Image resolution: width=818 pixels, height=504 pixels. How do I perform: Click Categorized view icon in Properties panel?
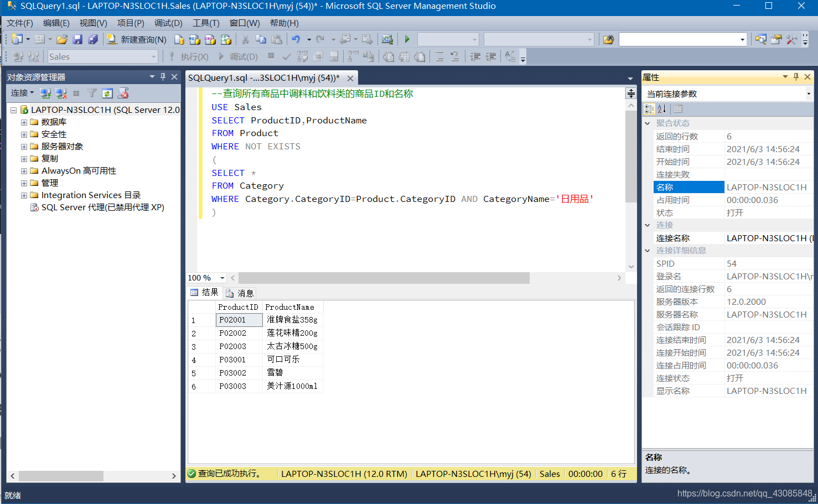click(650, 109)
